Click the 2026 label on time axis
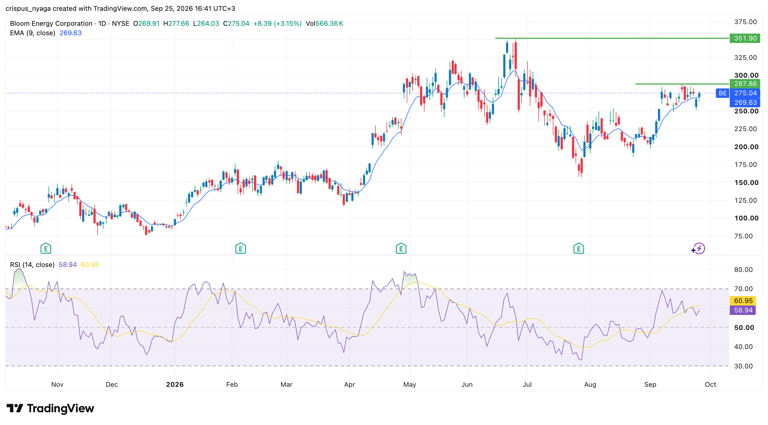 coord(175,384)
